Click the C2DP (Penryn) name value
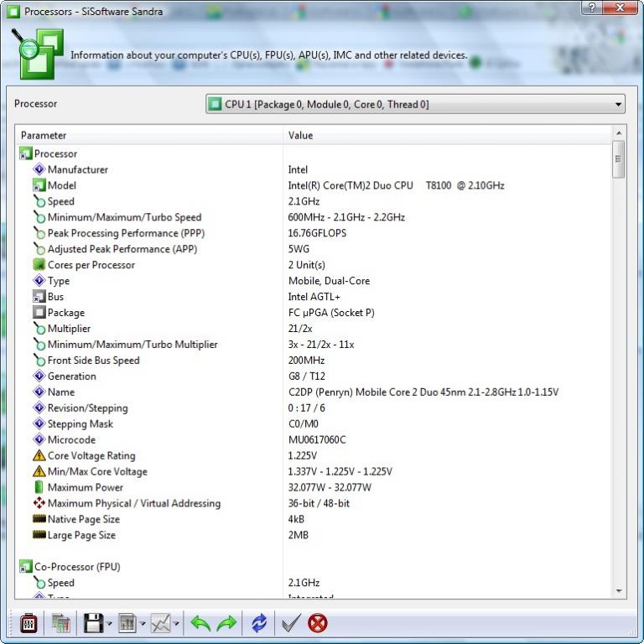644x644 pixels. [423, 392]
